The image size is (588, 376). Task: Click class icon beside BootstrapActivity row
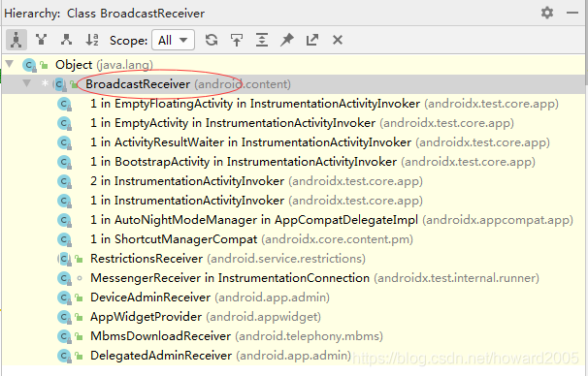click(64, 162)
